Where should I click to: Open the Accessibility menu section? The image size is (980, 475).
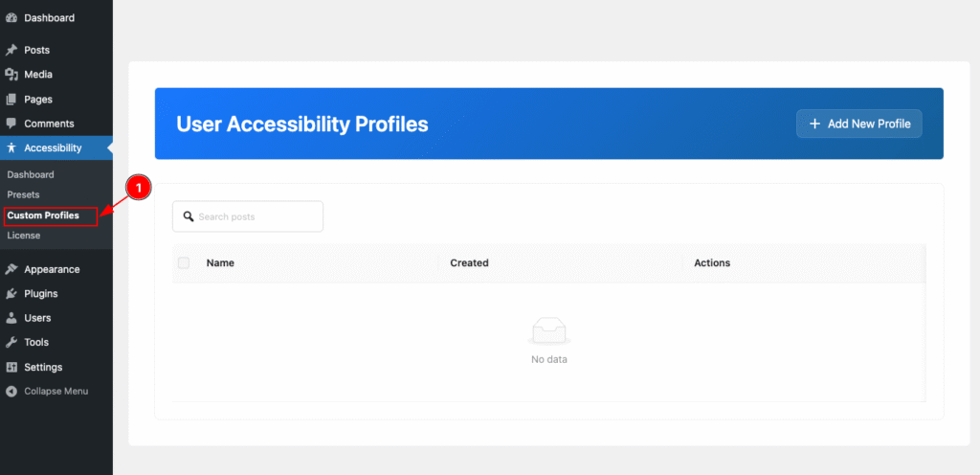coord(53,147)
